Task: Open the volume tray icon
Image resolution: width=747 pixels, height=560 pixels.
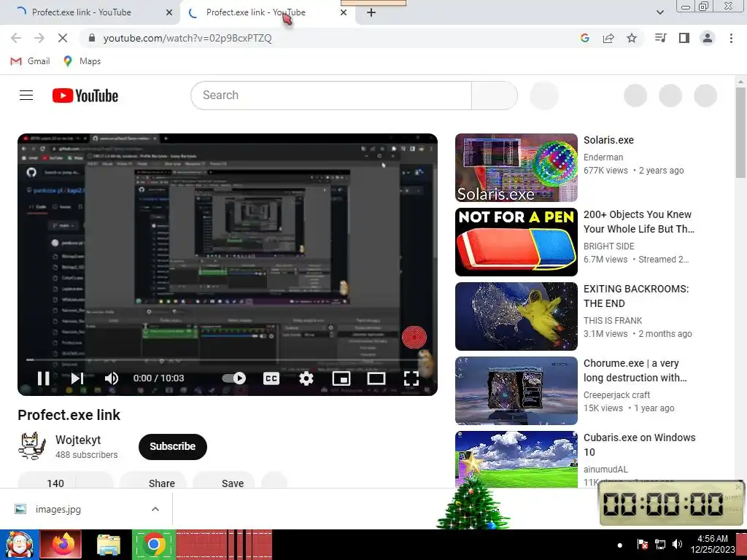Action: 678,544
